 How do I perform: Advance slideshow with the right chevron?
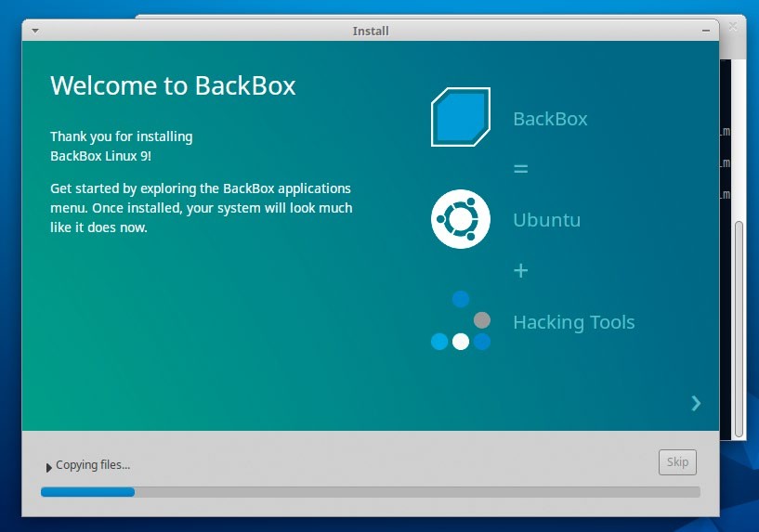696,403
